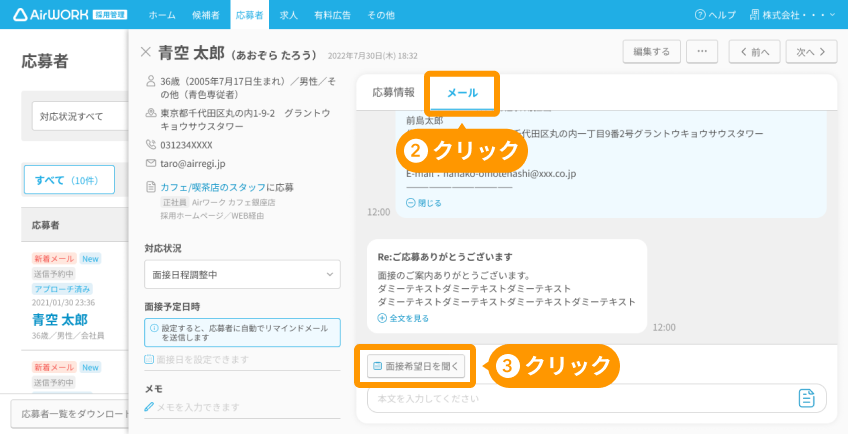The image size is (848, 434).
Task: Close the applicant detail panel
Action: 145,52
